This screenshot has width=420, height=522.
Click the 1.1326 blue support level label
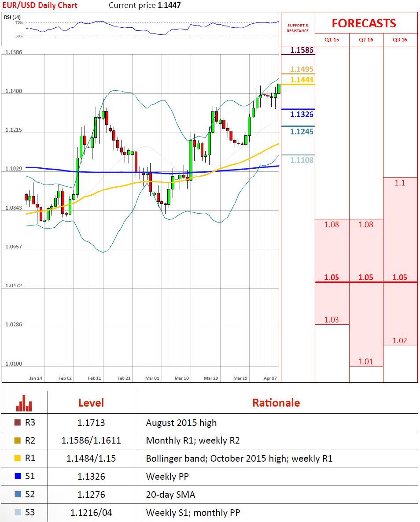tap(302, 115)
